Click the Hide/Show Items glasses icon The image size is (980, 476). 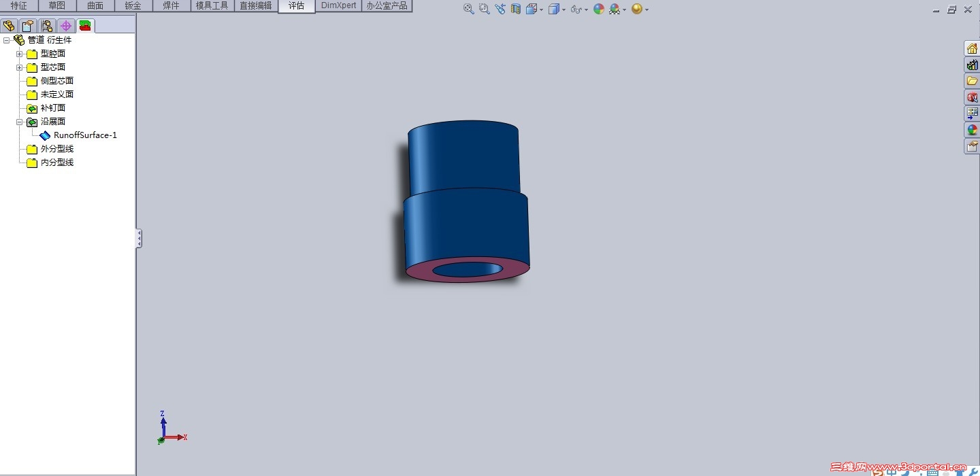tap(576, 9)
